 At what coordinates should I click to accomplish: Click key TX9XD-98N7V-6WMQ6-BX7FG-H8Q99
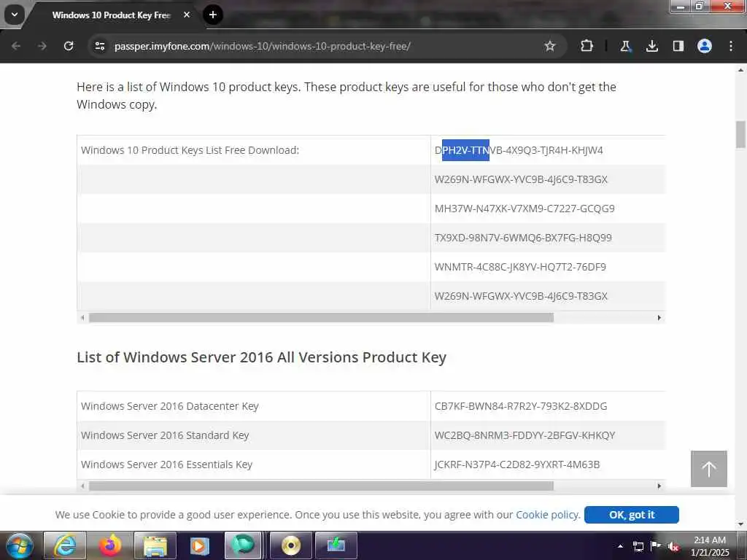[523, 238]
